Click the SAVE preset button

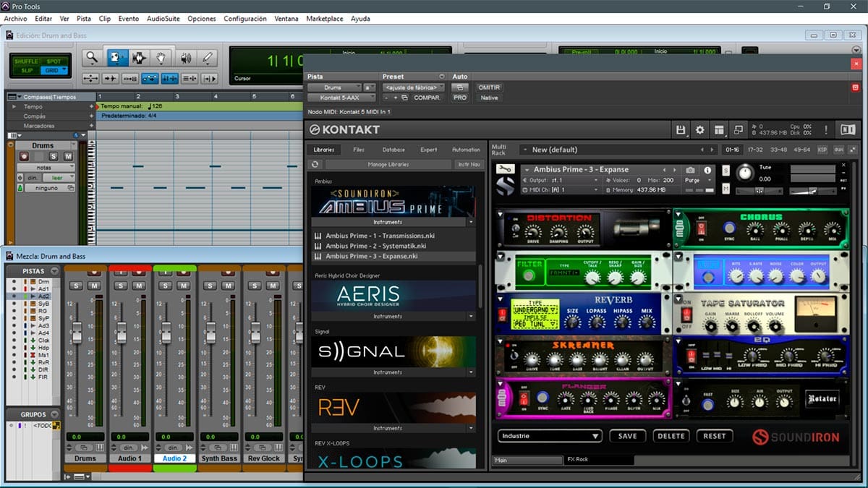(x=627, y=436)
